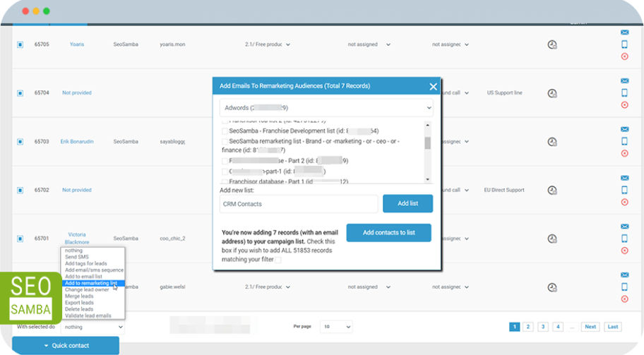
Task: Open '2.1/ Free produc' dropdown in gabie.wels row
Action: coord(268,287)
